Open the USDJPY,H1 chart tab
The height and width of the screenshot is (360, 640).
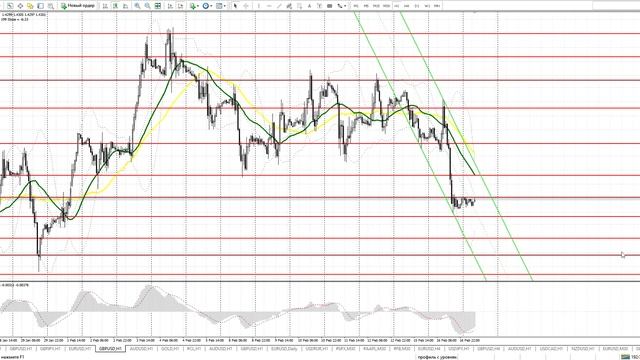pyautogui.click(x=459, y=349)
